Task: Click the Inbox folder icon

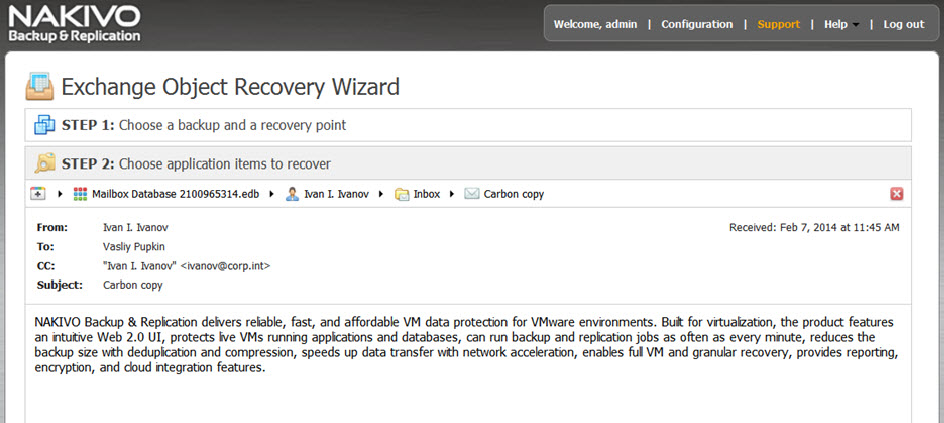Action: [x=402, y=194]
